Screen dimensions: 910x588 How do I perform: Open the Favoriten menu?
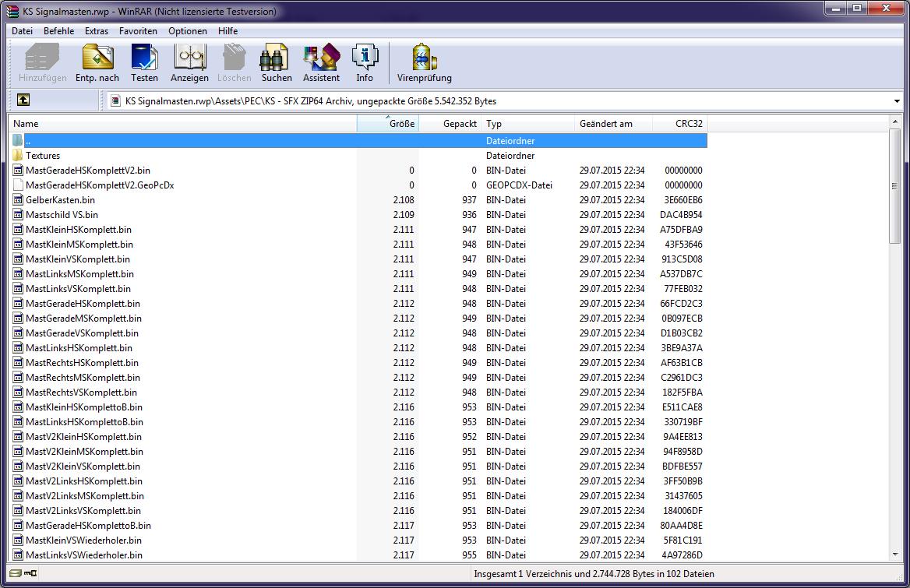[138, 31]
